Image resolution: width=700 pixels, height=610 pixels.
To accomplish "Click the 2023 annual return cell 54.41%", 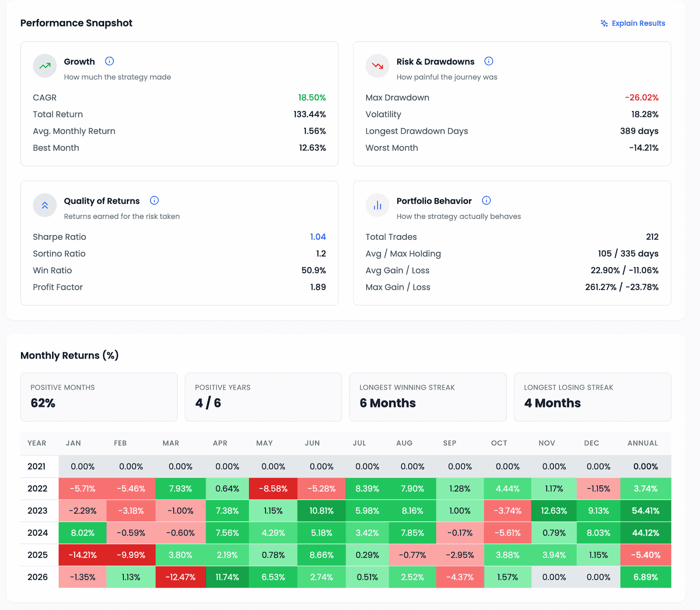I will [x=646, y=511].
